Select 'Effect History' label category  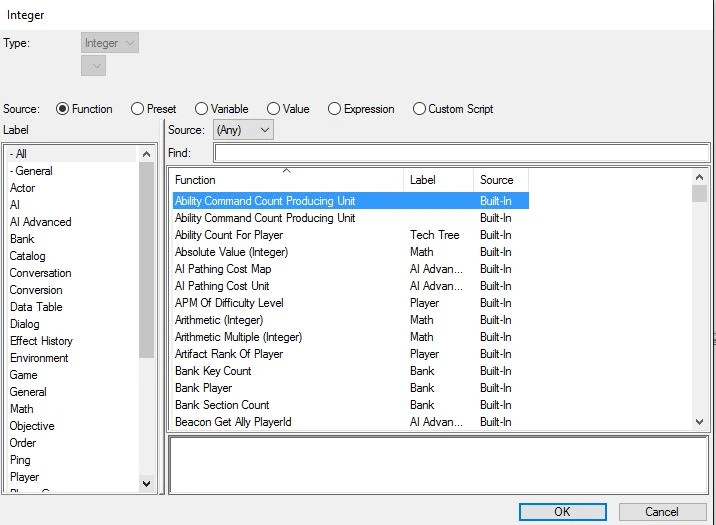72,341
